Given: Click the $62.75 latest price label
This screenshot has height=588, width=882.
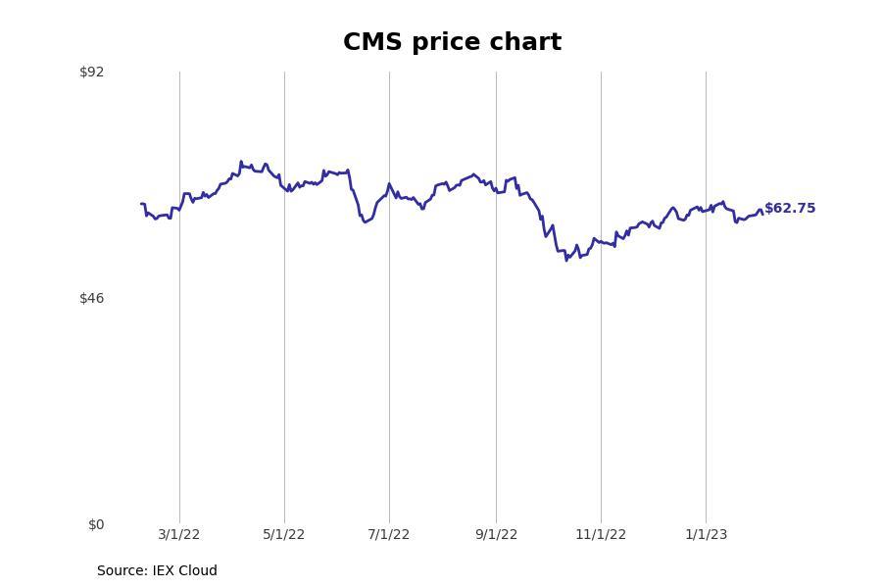Looking at the screenshot, I should 790,208.
